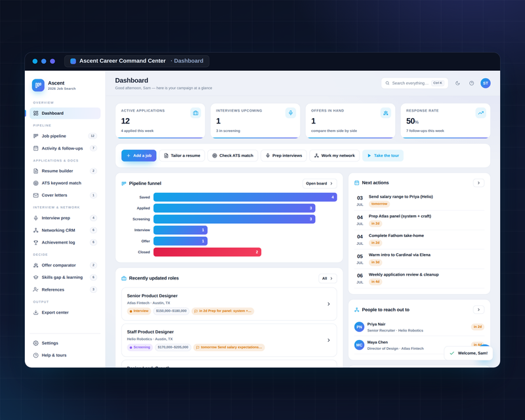Start Take the tour
The image size is (525, 420).
pos(383,156)
